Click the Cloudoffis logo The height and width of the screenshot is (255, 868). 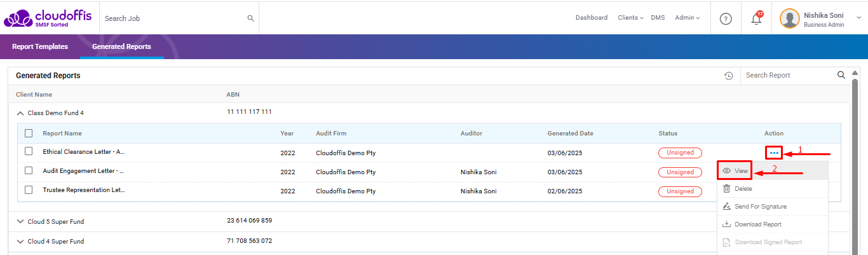click(x=47, y=18)
